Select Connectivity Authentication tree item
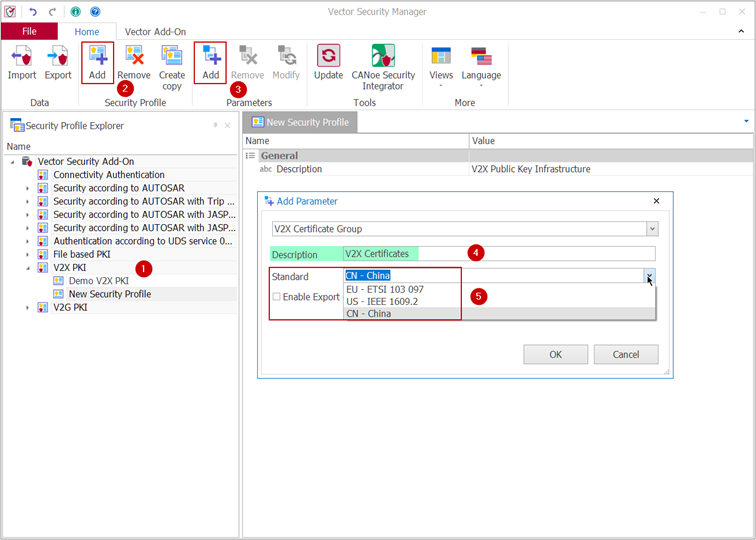 (x=109, y=175)
